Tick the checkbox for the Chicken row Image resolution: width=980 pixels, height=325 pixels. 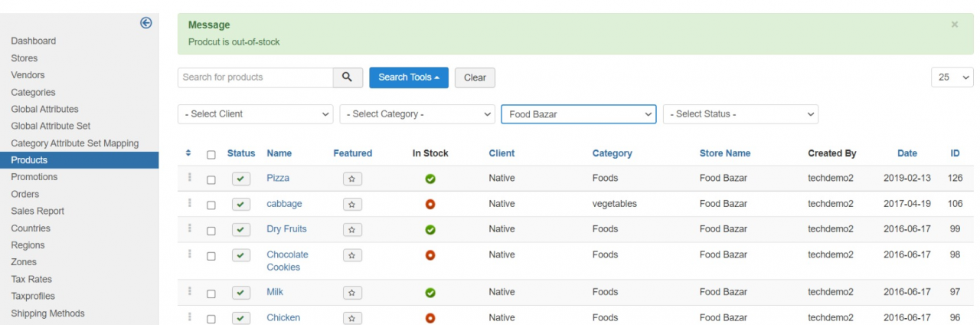(211, 319)
